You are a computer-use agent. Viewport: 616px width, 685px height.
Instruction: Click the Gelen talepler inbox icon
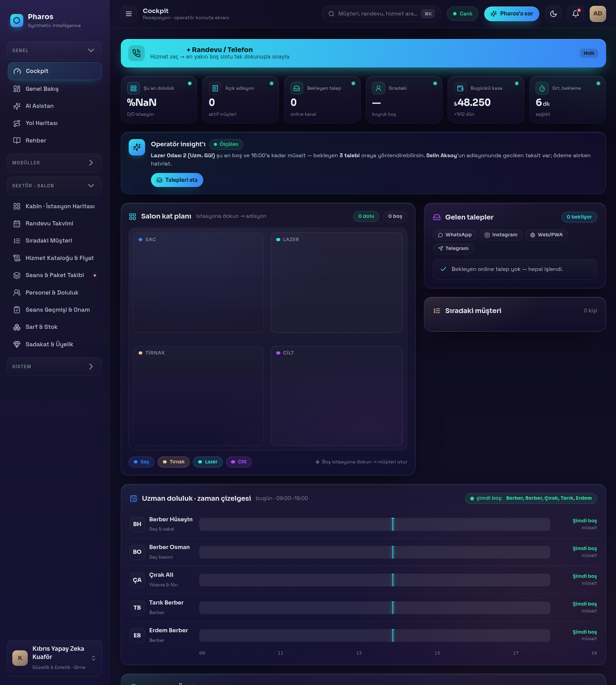coord(437,217)
